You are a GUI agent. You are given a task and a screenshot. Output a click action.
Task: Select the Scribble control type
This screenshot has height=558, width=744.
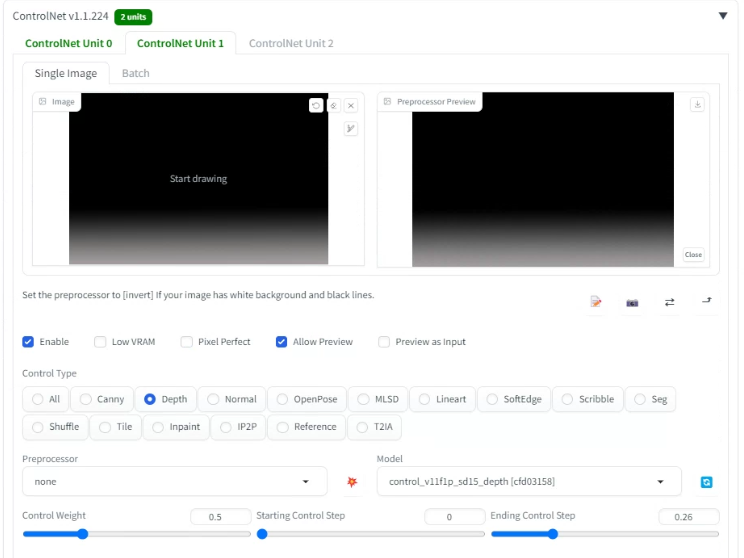[x=587, y=399]
